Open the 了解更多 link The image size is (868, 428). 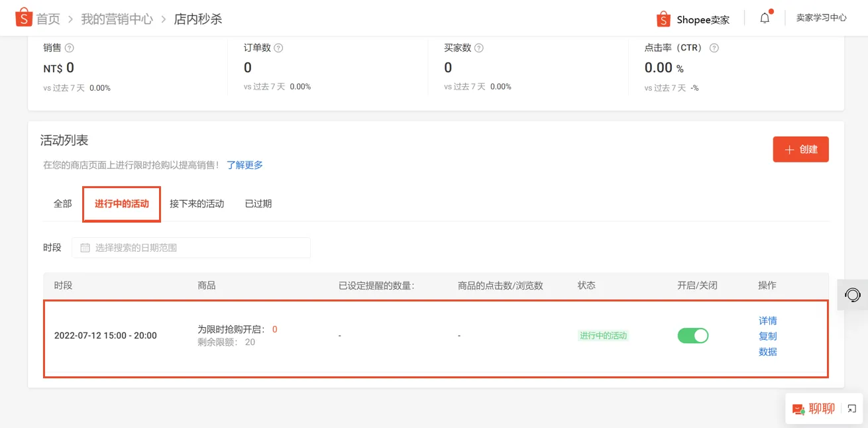245,164
